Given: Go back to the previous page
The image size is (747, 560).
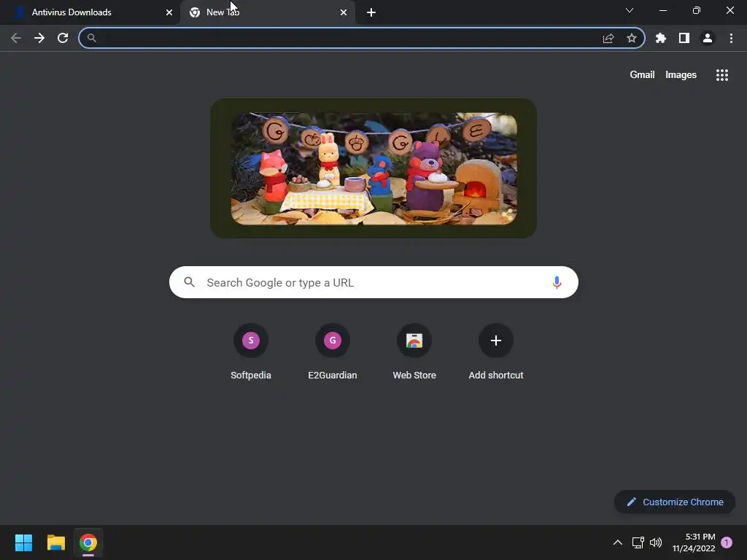Looking at the screenshot, I should click(x=16, y=38).
